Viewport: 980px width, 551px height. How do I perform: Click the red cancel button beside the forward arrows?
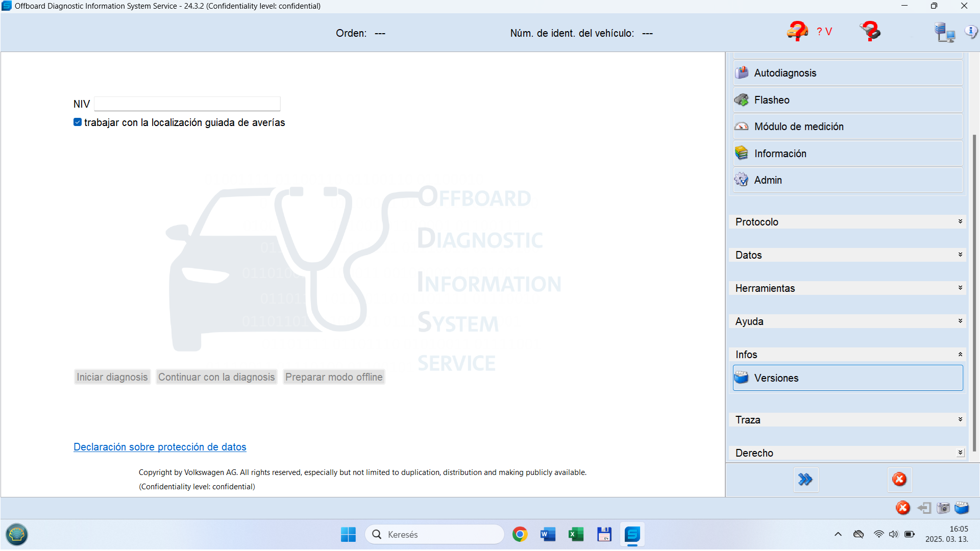click(x=899, y=480)
